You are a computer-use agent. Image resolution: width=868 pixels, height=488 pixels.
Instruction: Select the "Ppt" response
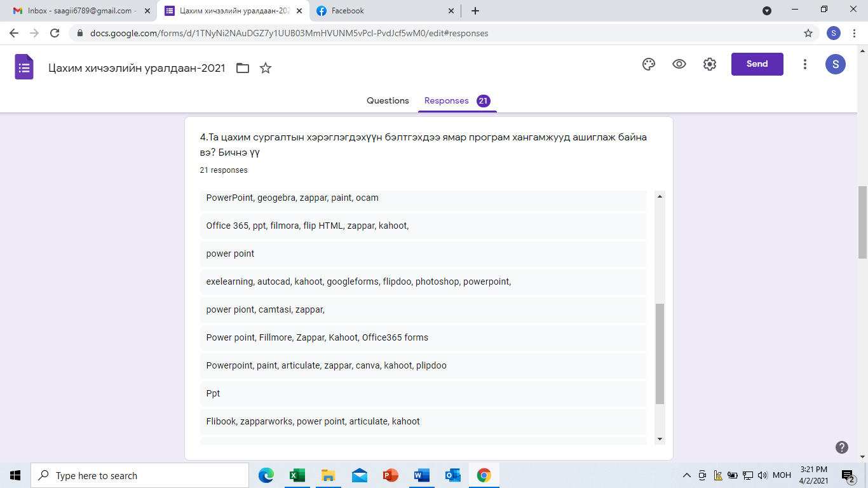point(423,393)
